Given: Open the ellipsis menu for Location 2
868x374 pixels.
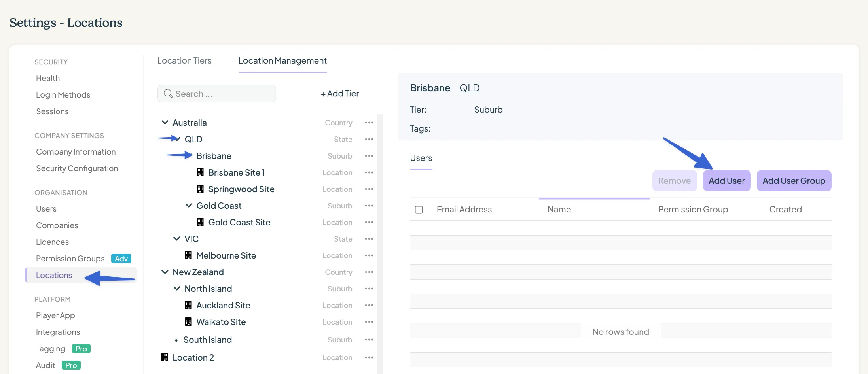Looking at the screenshot, I should (x=369, y=357).
